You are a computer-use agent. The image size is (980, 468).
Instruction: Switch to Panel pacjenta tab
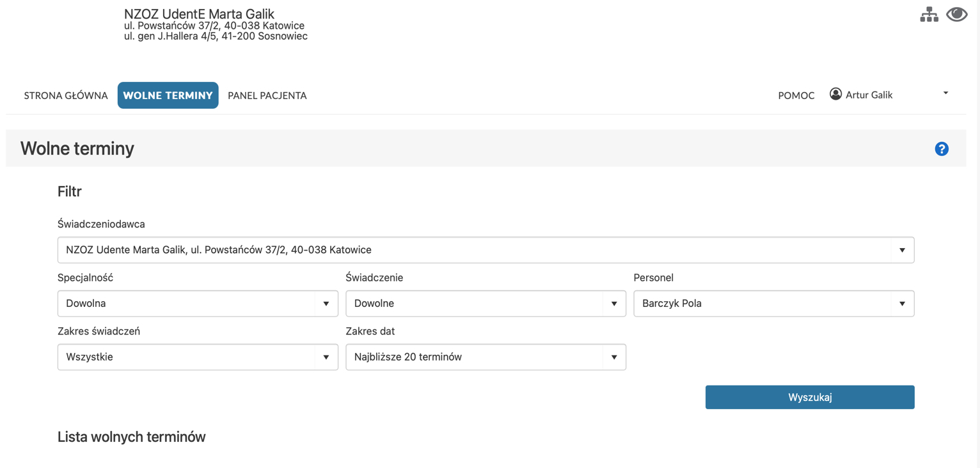tap(267, 95)
